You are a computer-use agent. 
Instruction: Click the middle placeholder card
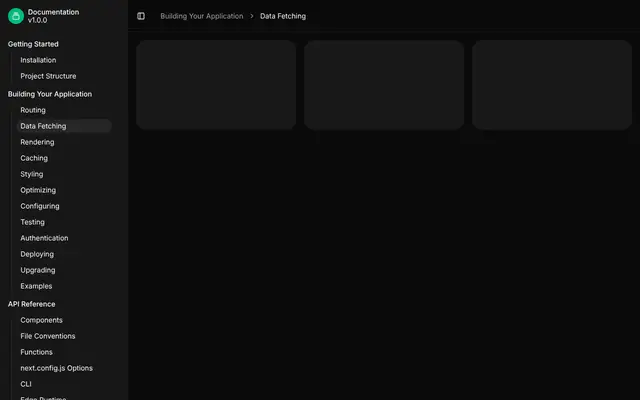tap(384, 85)
